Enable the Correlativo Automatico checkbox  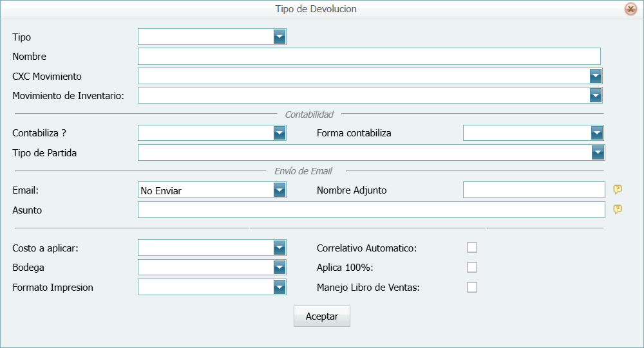click(472, 248)
